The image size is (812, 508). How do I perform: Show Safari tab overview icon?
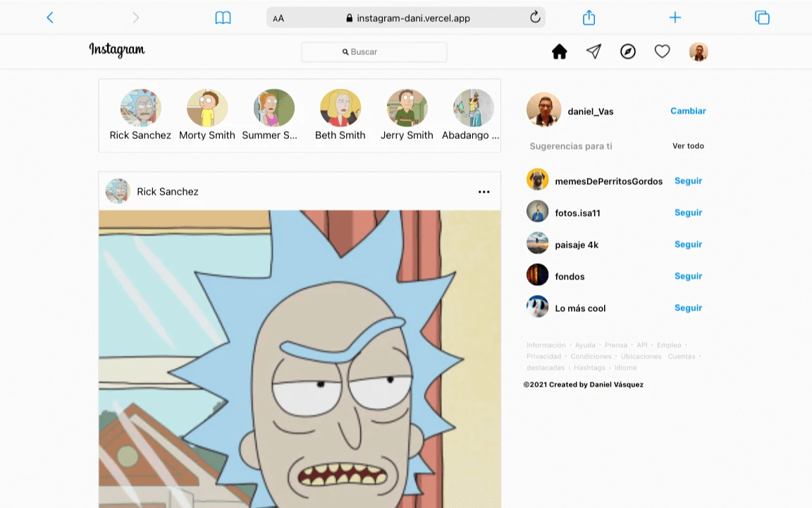[x=762, y=17]
